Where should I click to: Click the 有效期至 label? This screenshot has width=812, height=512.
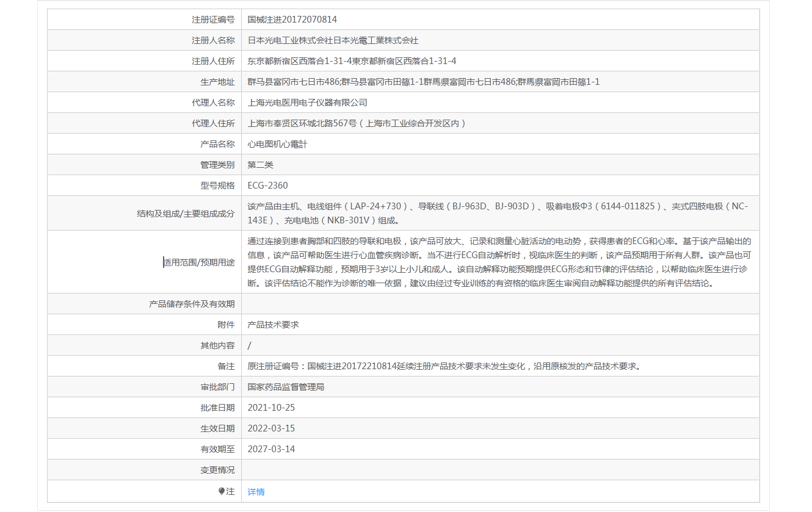[217, 449]
